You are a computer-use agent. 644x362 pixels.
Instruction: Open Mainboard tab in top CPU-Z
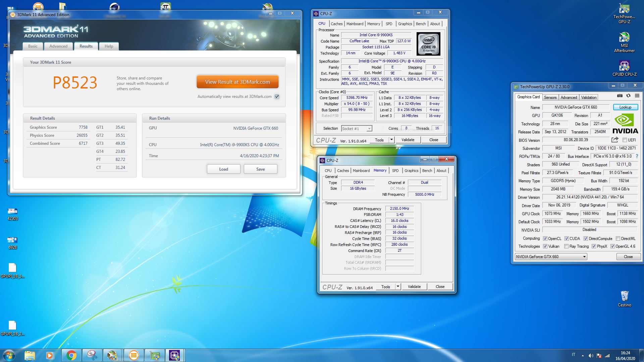tap(355, 24)
